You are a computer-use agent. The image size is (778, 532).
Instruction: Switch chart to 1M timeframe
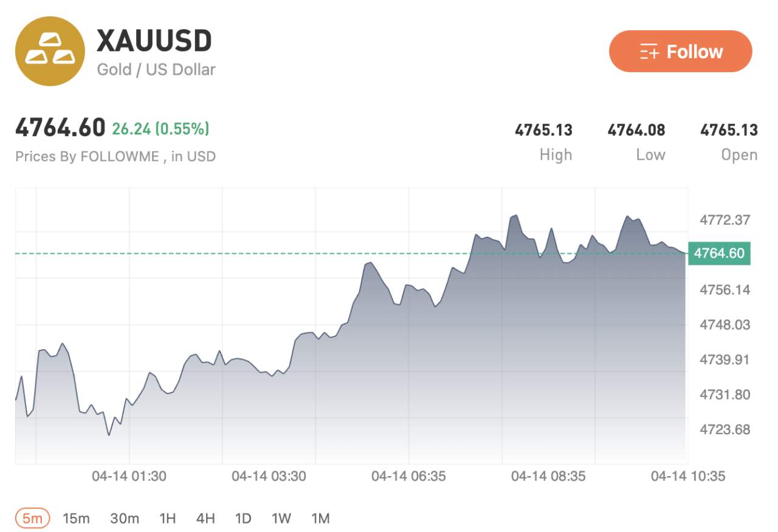(320, 518)
